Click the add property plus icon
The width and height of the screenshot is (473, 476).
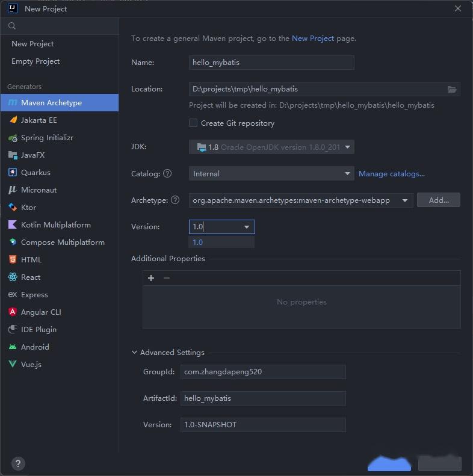coord(151,278)
